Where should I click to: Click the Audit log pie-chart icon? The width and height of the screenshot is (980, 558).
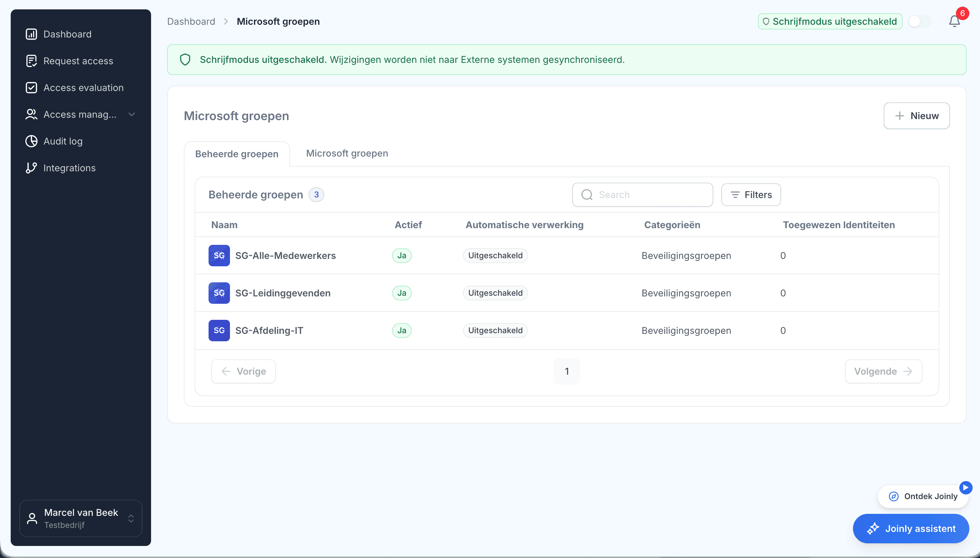pyautogui.click(x=31, y=142)
